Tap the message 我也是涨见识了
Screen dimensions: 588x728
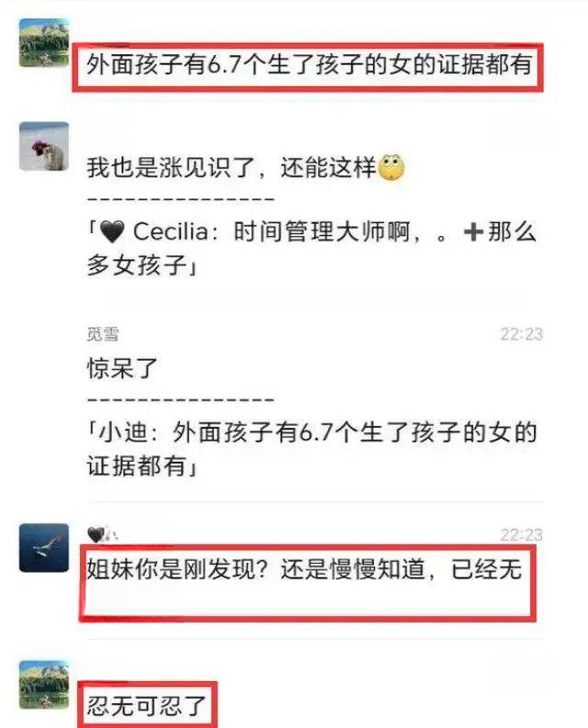[232, 168]
